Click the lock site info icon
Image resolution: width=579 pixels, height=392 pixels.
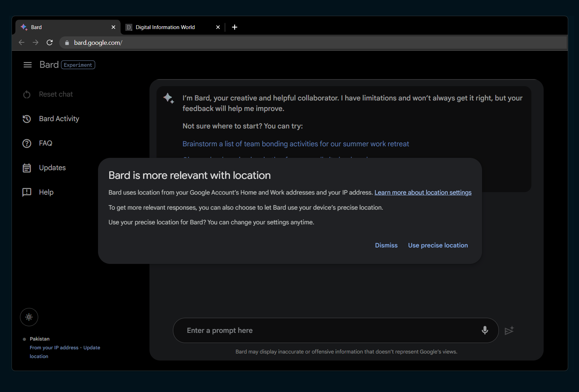pyautogui.click(x=67, y=43)
